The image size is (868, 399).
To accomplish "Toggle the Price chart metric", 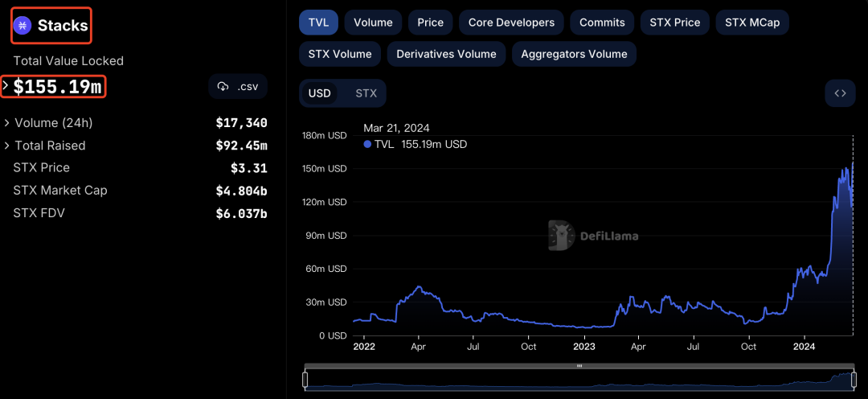I will point(430,23).
